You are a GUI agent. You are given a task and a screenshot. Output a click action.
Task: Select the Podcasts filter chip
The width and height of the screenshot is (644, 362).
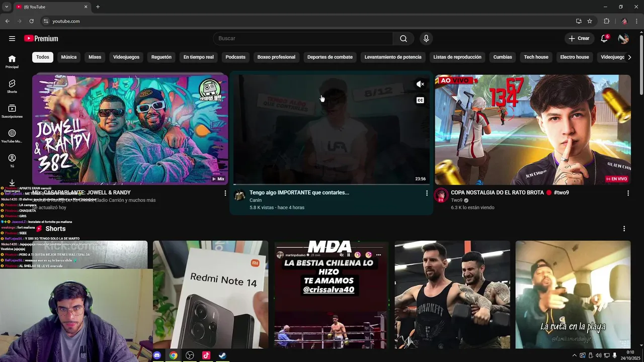[235, 57]
